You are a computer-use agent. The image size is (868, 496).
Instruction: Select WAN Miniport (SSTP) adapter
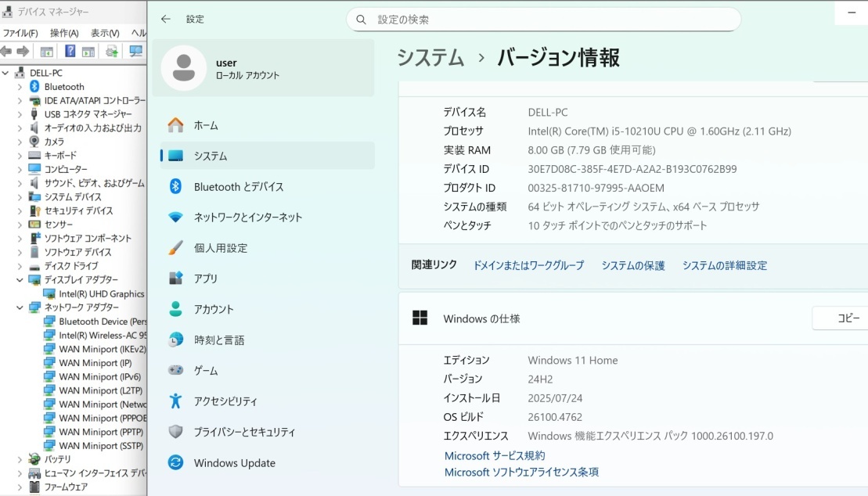click(x=101, y=446)
